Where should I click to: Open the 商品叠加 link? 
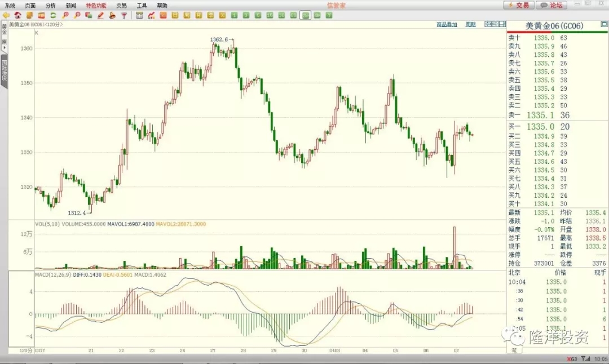[x=447, y=24]
